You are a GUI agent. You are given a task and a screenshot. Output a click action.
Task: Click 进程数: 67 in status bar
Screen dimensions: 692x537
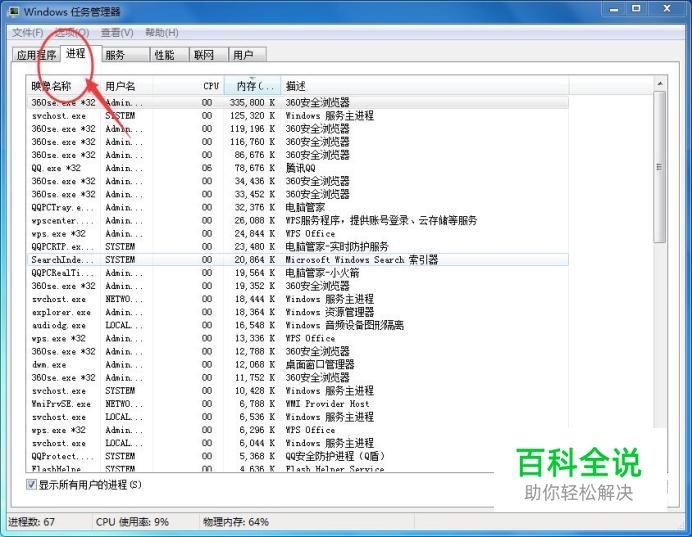click(31, 522)
